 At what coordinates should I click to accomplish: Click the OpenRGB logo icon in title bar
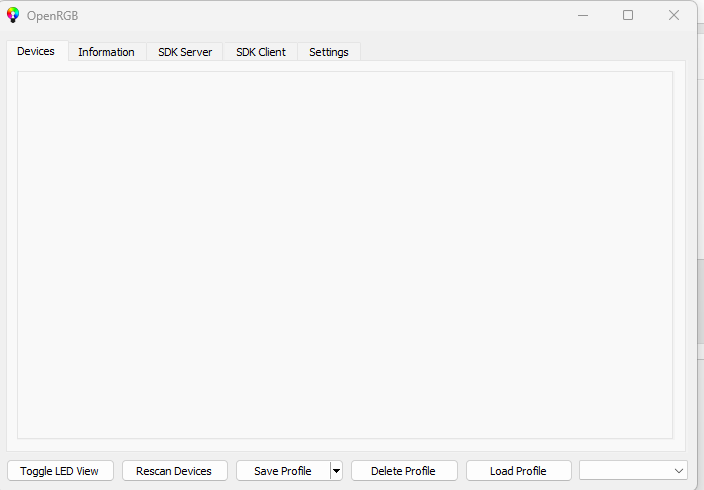coord(13,15)
